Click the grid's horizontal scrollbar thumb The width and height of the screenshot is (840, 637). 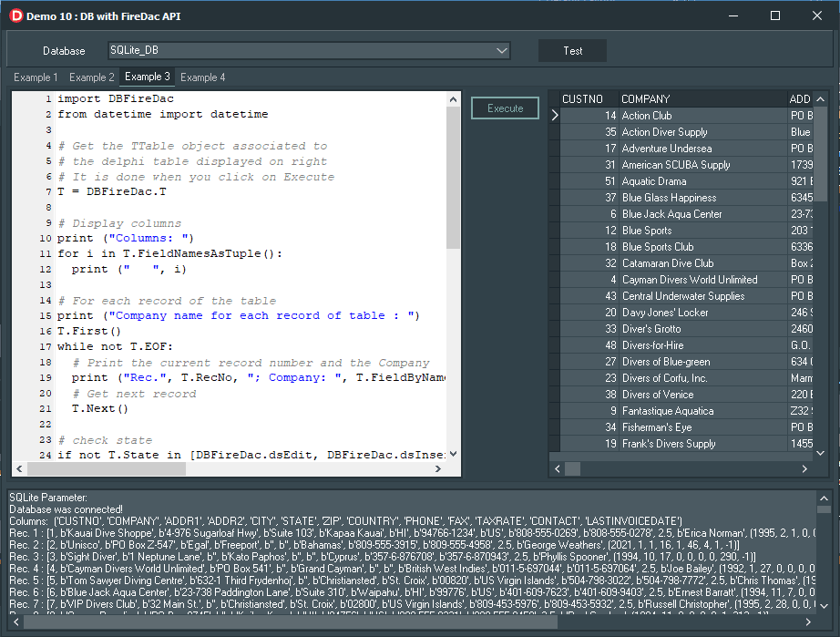tap(572, 468)
